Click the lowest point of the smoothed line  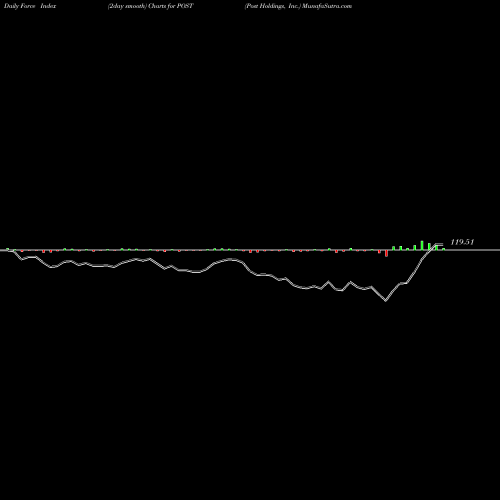pos(386,301)
